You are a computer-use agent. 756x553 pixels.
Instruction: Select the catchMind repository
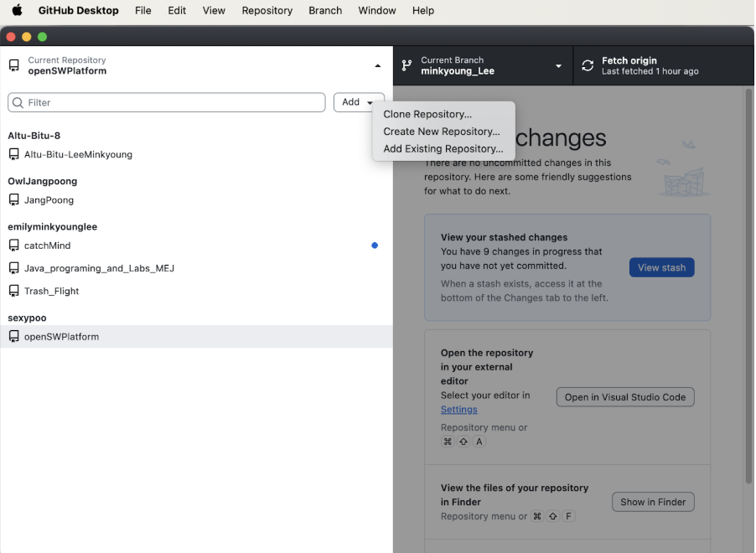[196, 245]
